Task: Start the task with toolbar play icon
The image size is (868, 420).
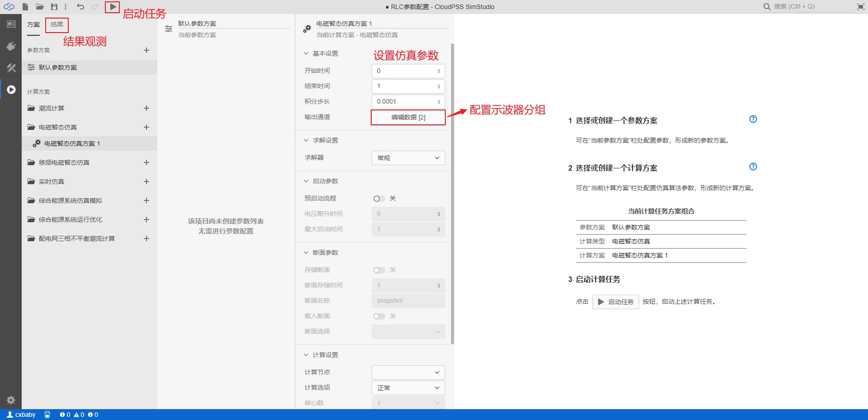Action: [113, 7]
